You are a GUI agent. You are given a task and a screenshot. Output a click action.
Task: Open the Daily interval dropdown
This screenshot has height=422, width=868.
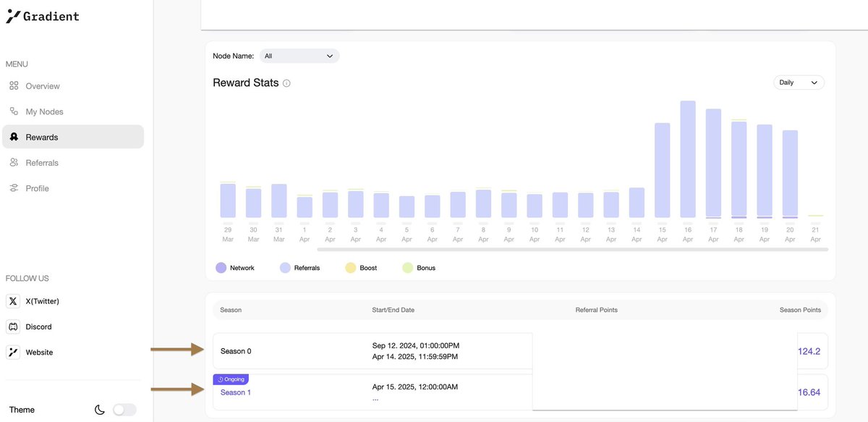(x=799, y=83)
